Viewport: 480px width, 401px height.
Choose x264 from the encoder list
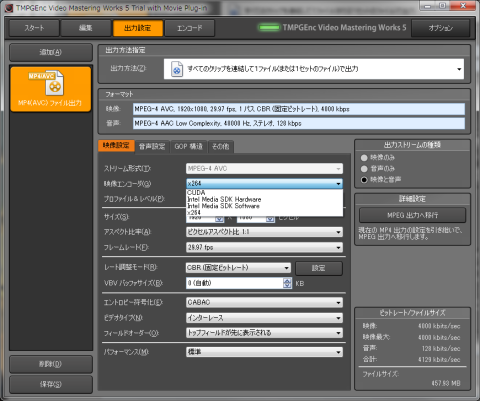(x=264, y=212)
